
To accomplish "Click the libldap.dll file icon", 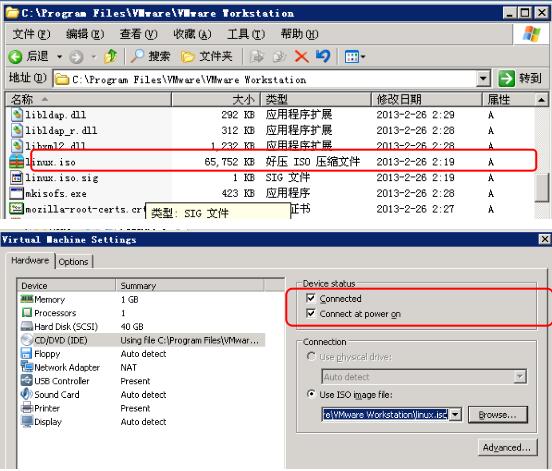I will point(17,115).
